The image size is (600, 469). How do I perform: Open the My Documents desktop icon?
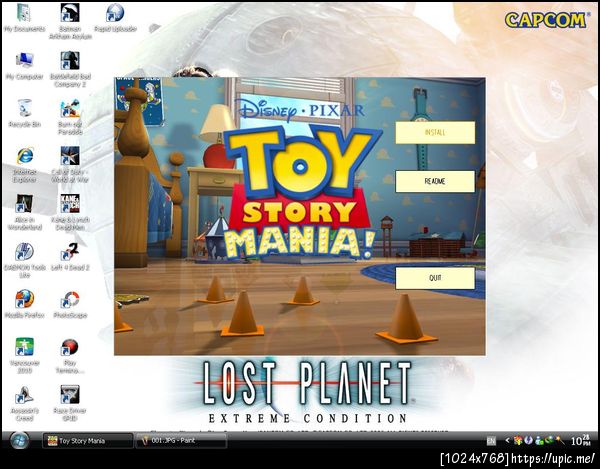coord(24,18)
